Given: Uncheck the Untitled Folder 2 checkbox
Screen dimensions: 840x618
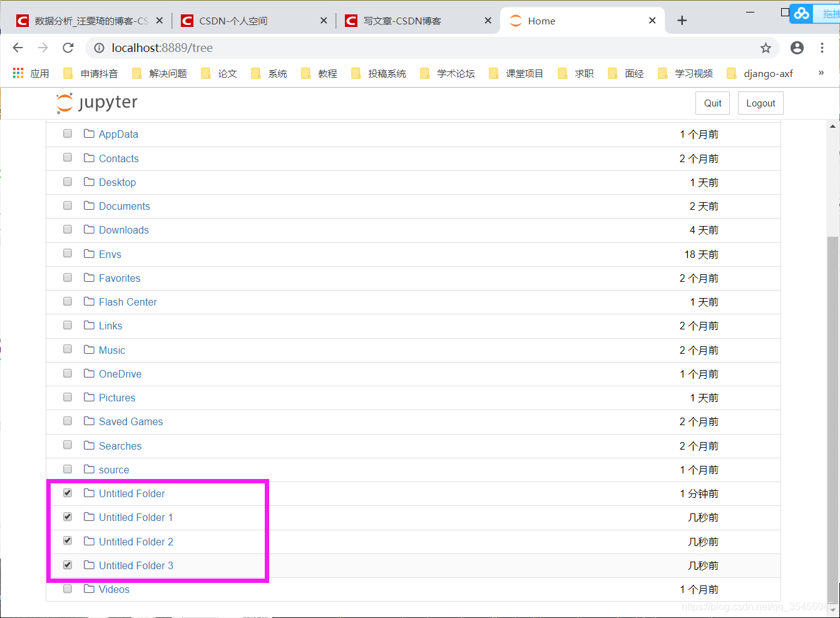Looking at the screenshot, I should point(68,540).
